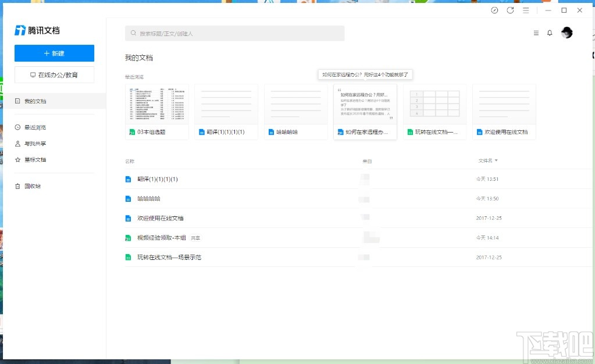Open the 欢迎使用在线文档 recent card
The width and height of the screenshot is (595, 364).
click(x=504, y=112)
